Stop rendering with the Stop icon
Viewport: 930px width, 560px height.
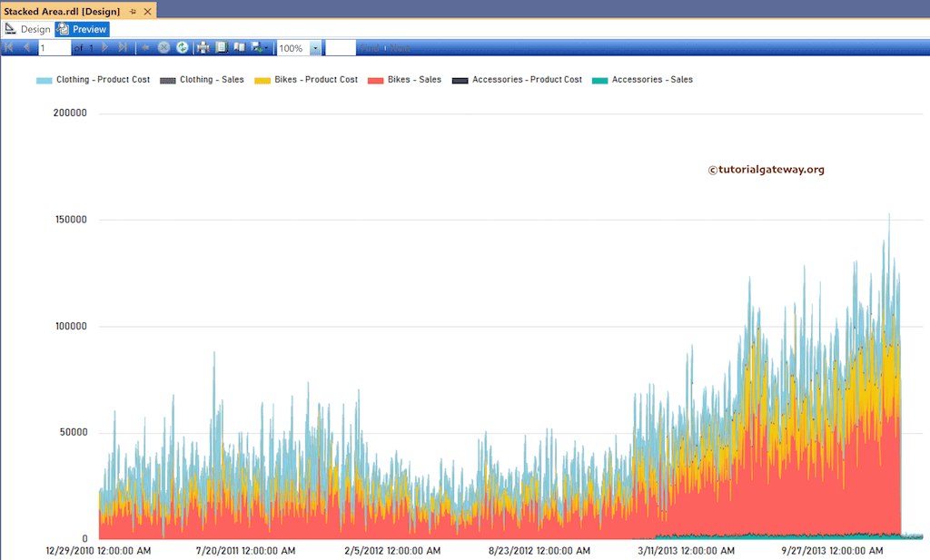[x=163, y=47]
